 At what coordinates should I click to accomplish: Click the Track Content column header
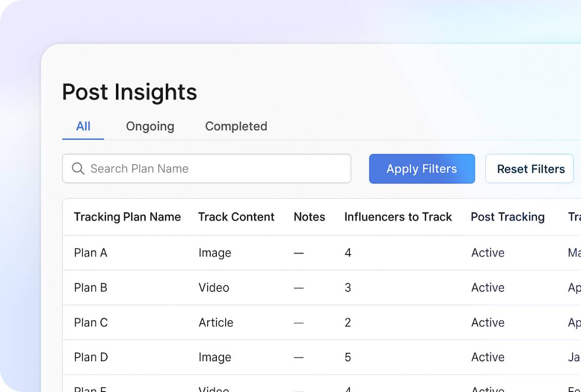coord(236,217)
